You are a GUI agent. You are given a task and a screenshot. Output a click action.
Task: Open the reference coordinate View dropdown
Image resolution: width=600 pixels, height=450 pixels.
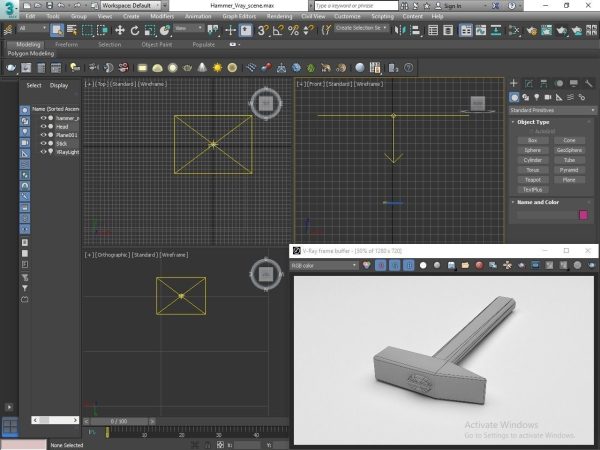tap(189, 28)
